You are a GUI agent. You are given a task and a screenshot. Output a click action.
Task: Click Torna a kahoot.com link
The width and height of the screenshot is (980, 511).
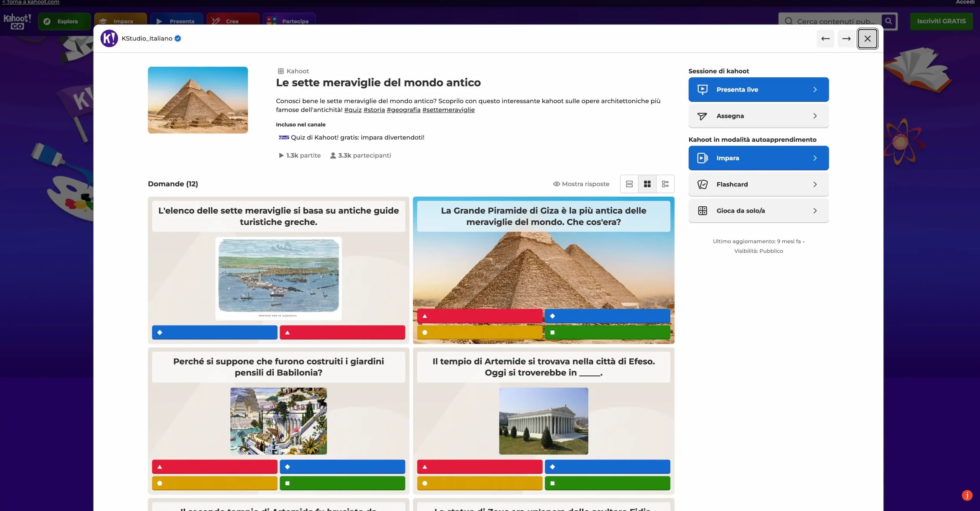[x=31, y=2]
